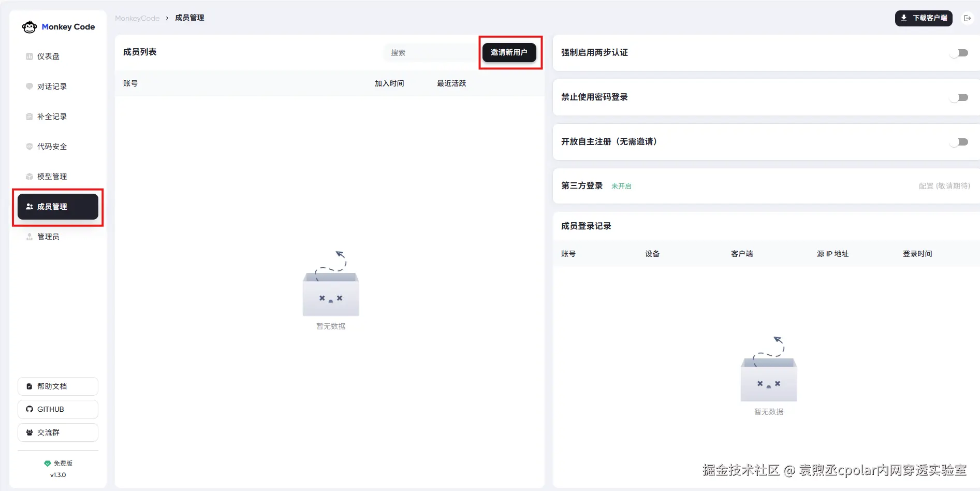This screenshot has width=980, height=491.
Task: Toggle 禁止使用密码登录 switch
Action: click(x=959, y=97)
